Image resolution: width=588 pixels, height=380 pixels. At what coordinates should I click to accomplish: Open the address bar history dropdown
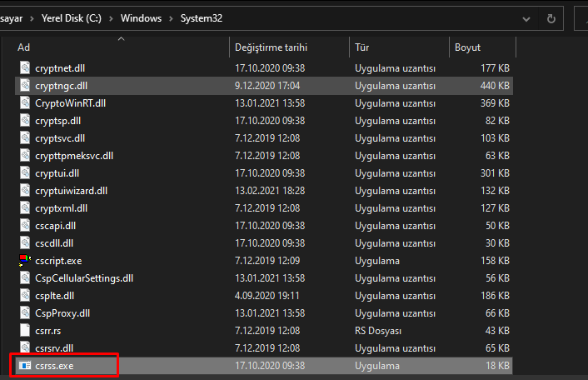(x=526, y=19)
